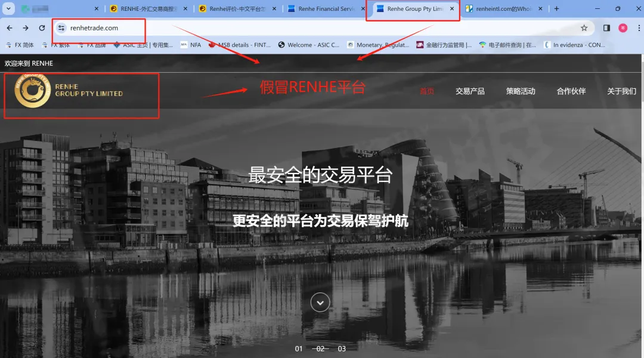Click the 更安全的平台为交易保驾护航 tagline
The image size is (644, 358).
point(320,221)
